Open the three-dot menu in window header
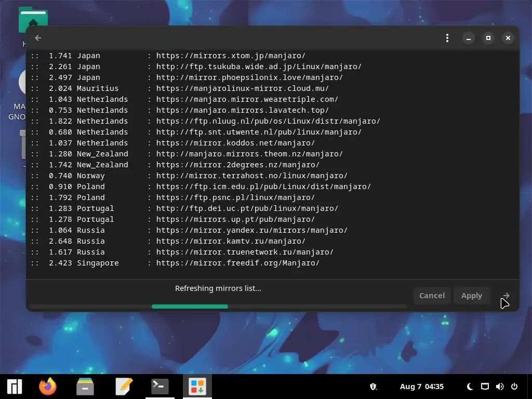 pos(447,38)
